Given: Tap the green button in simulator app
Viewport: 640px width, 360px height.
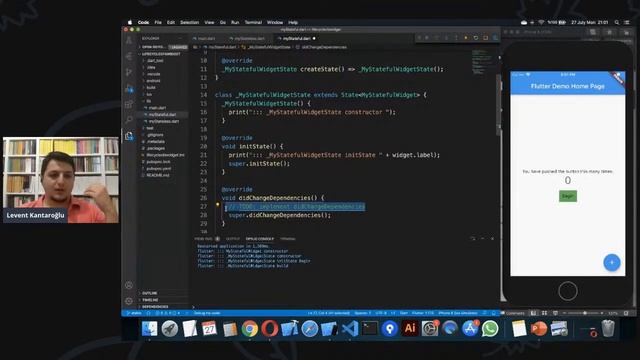Looking at the screenshot, I should pos(568,196).
